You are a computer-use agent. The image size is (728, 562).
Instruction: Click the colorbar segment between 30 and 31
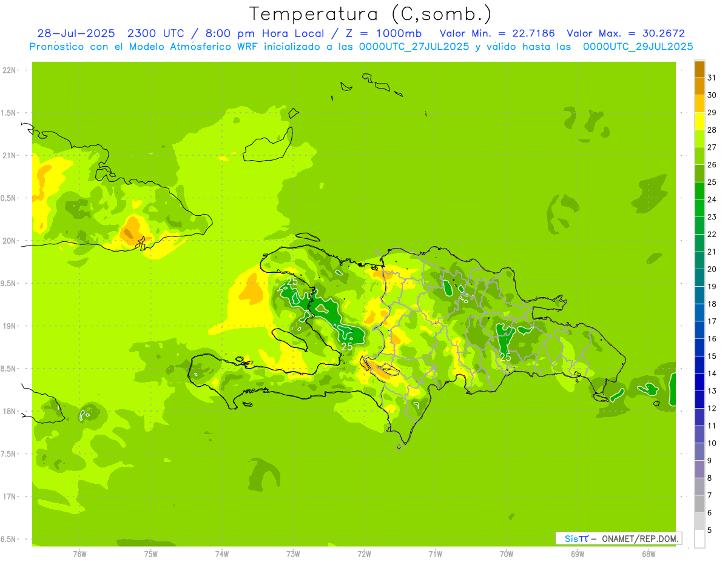tap(699, 87)
